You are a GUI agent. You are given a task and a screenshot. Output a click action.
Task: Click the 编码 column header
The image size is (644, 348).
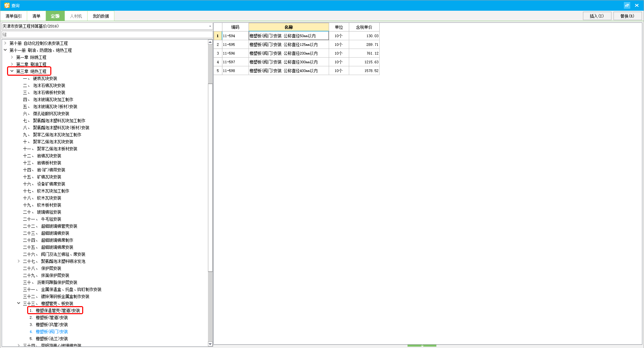(235, 27)
